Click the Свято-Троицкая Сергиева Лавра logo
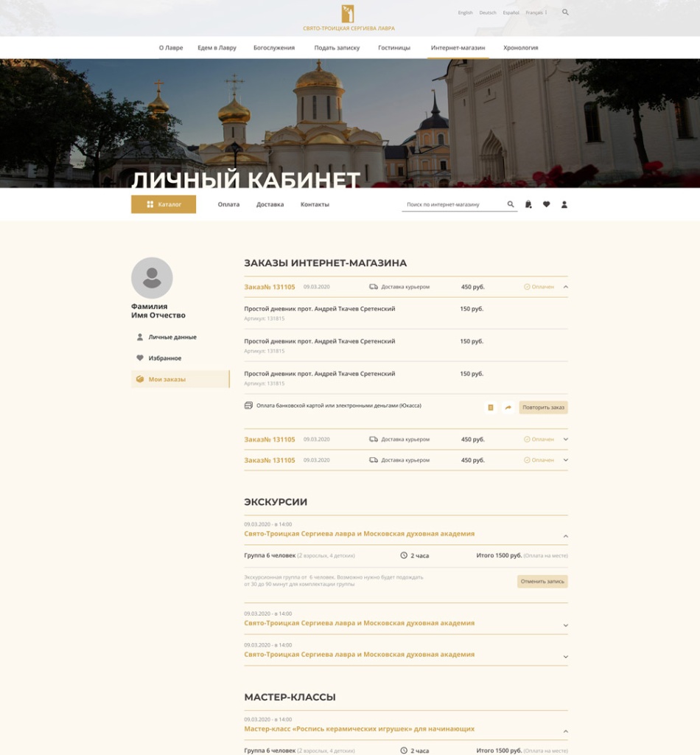 [x=349, y=18]
